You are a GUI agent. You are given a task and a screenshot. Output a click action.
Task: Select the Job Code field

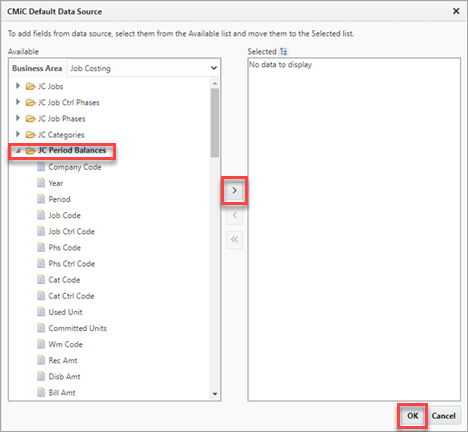click(64, 215)
